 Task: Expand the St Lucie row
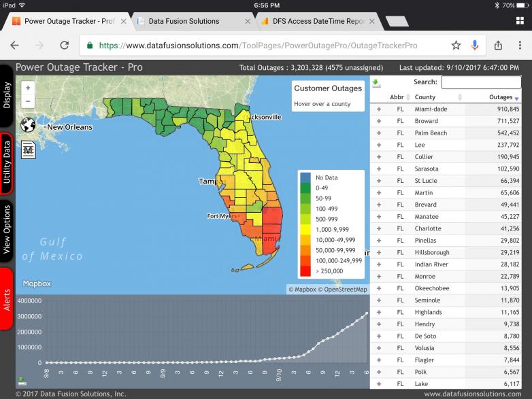[x=379, y=181]
